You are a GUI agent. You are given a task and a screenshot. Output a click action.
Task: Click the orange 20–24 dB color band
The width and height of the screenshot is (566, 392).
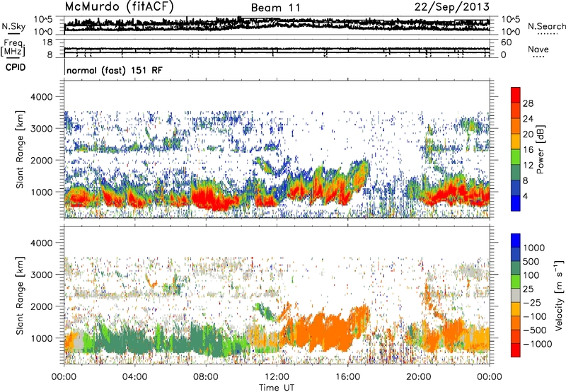pos(516,126)
